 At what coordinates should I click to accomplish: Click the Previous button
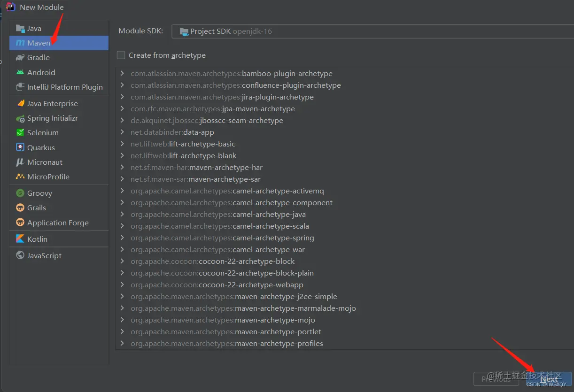tap(496, 379)
